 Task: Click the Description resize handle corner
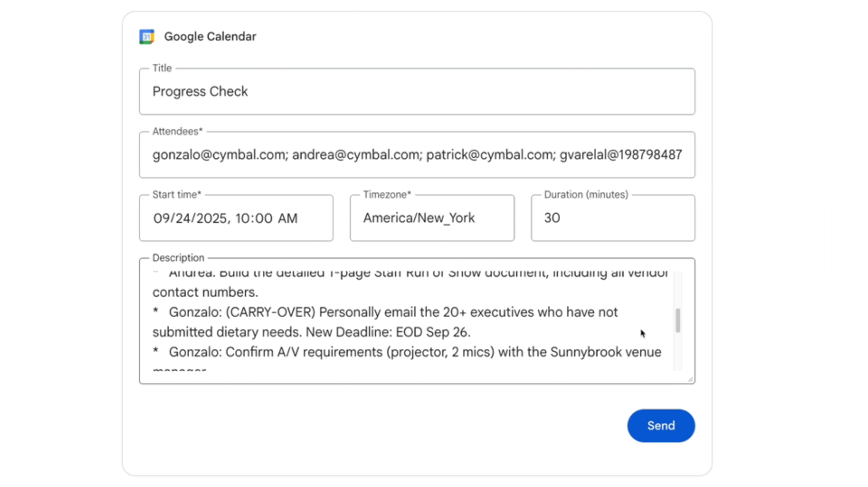(x=690, y=379)
